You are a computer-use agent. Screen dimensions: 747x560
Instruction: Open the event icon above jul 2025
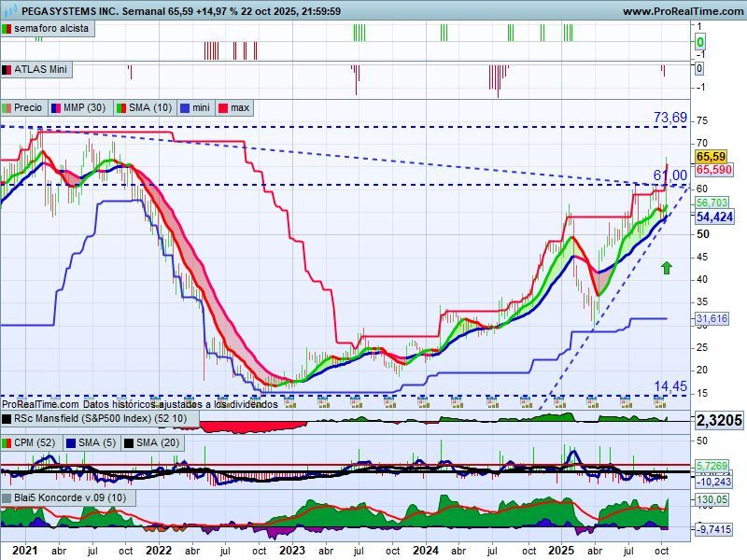(626, 403)
